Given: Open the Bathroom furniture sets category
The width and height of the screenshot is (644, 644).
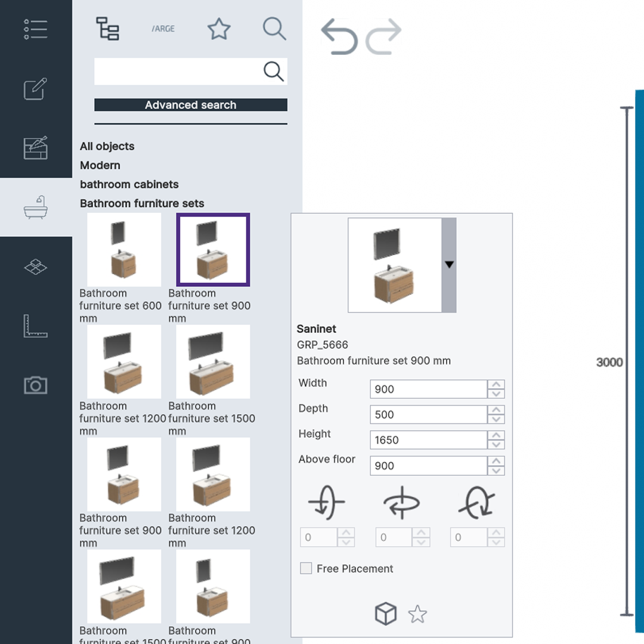Looking at the screenshot, I should [x=142, y=203].
